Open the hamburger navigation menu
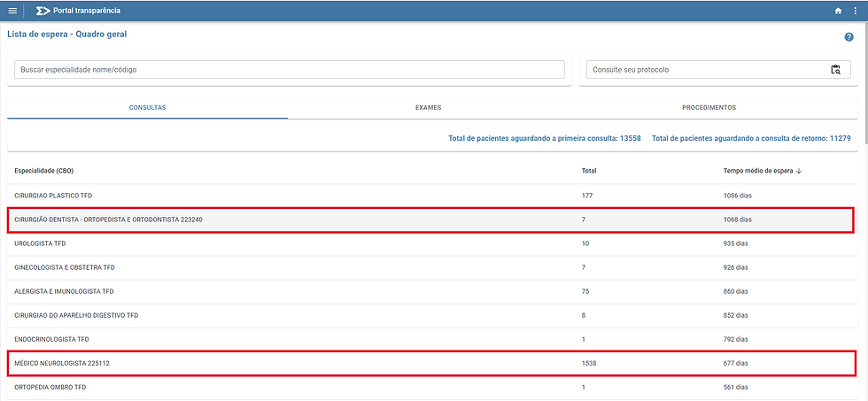Screen dimensions: 868x401 (12, 11)
